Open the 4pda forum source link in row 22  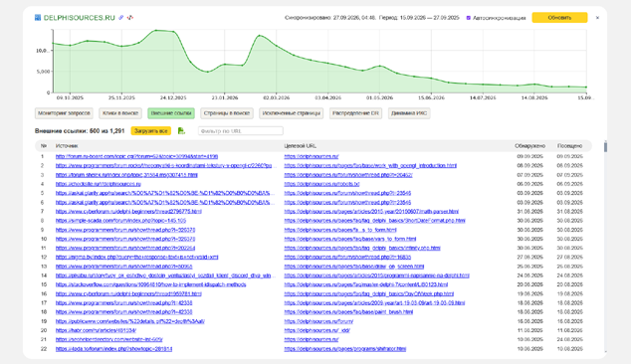pos(113,349)
